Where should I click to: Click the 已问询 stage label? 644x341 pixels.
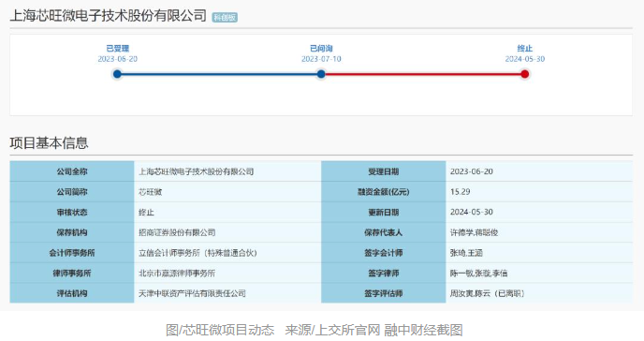coord(321,49)
